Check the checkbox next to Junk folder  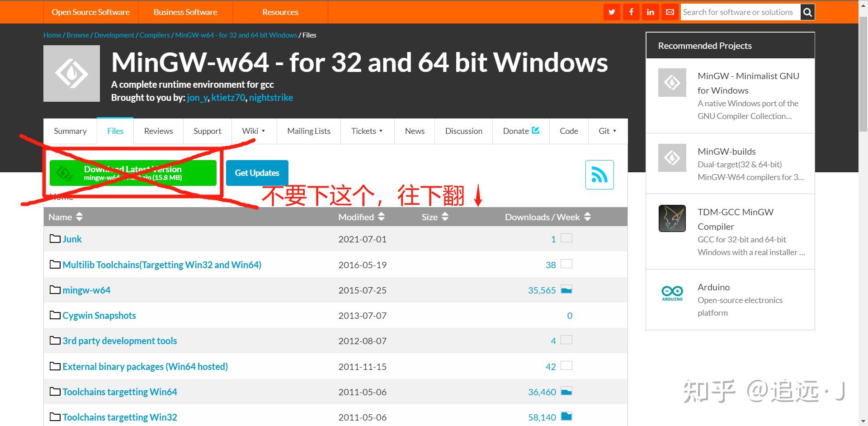click(x=566, y=237)
